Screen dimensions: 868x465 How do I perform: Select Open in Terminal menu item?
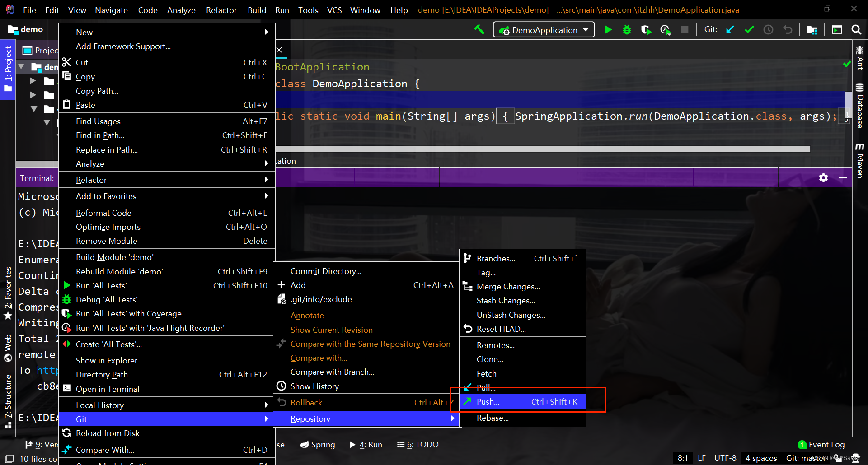click(167, 389)
